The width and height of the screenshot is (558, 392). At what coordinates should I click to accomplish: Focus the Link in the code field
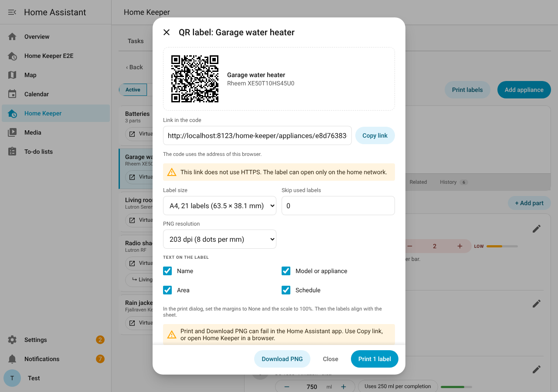(x=257, y=135)
